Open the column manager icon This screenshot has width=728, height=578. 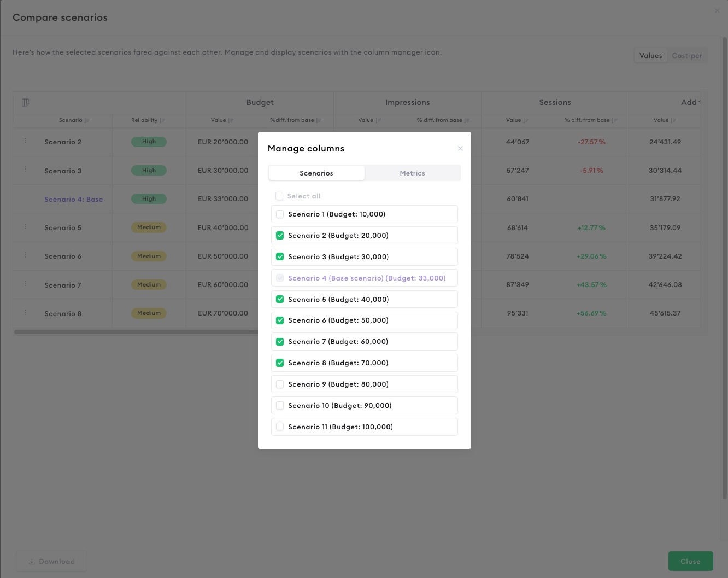tap(25, 102)
